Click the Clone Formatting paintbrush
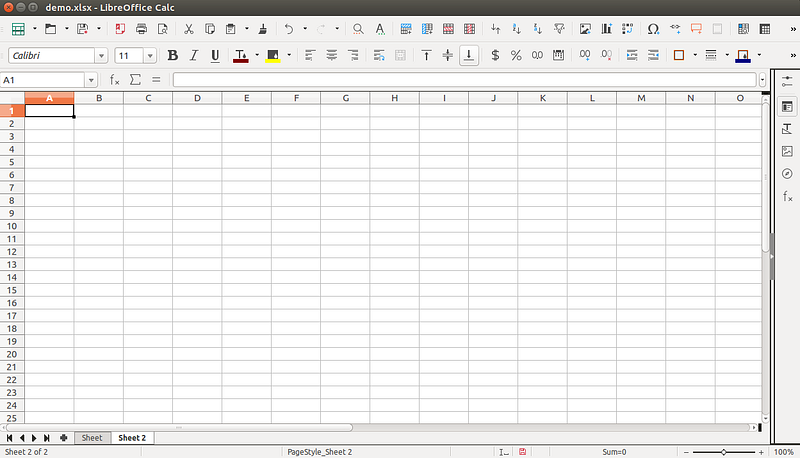Screen dimensions: 800x458 click(x=263, y=29)
